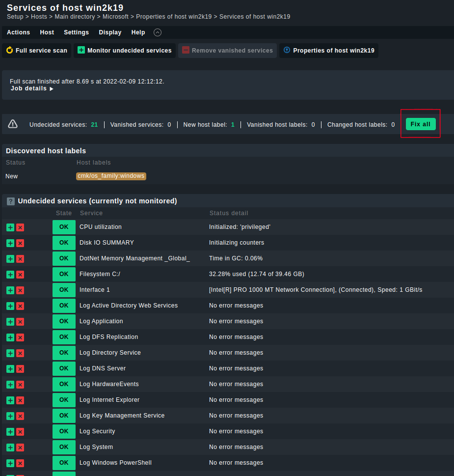This screenshot has width=454, height=476.
Task: Click the Fix all button
Action: (x=420, y=124)
